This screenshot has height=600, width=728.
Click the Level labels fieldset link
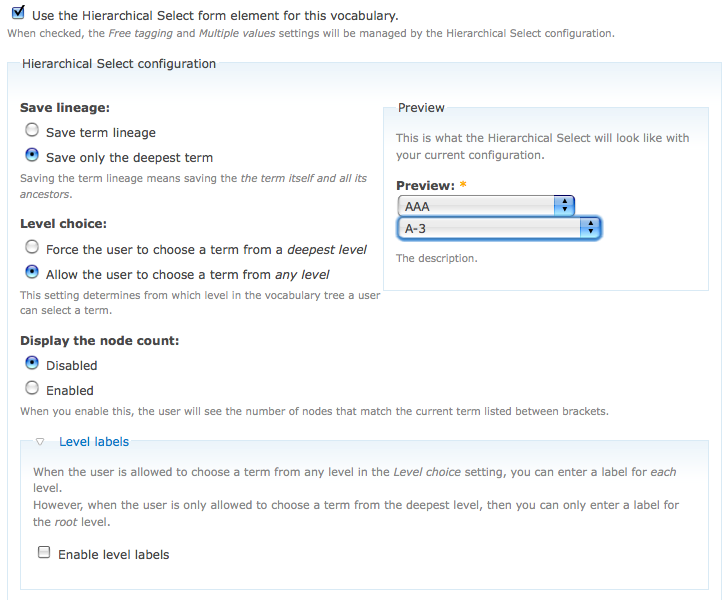coord(93,442)
